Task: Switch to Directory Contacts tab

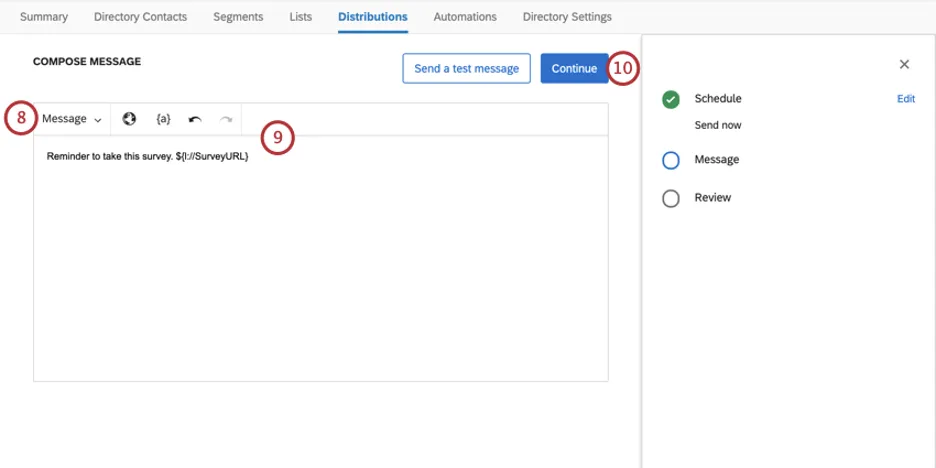Action: point(140,17)
